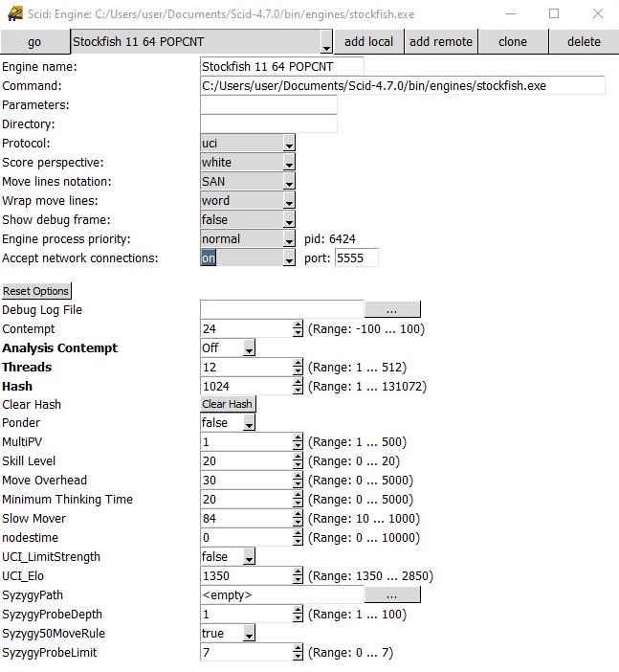Minimize the Scid Engine window
Viewport: 619px width, 672px height.
click(510, 13)
